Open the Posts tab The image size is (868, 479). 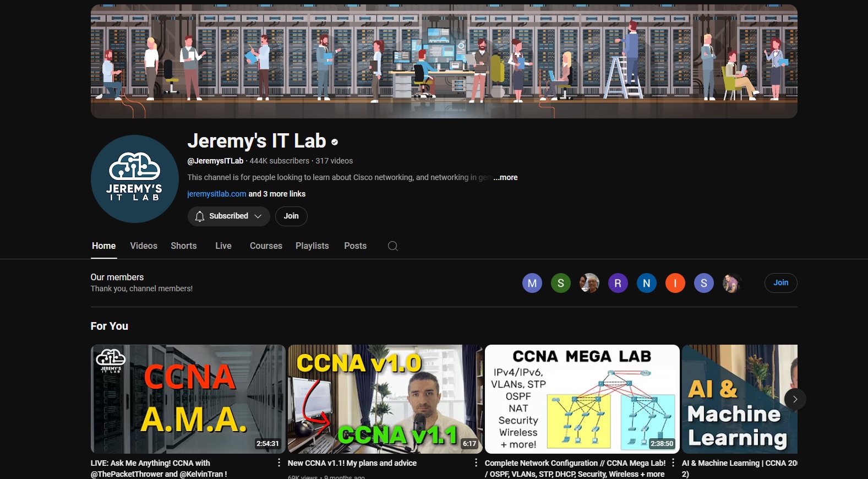pyautogui.click(x=355, y=246)
